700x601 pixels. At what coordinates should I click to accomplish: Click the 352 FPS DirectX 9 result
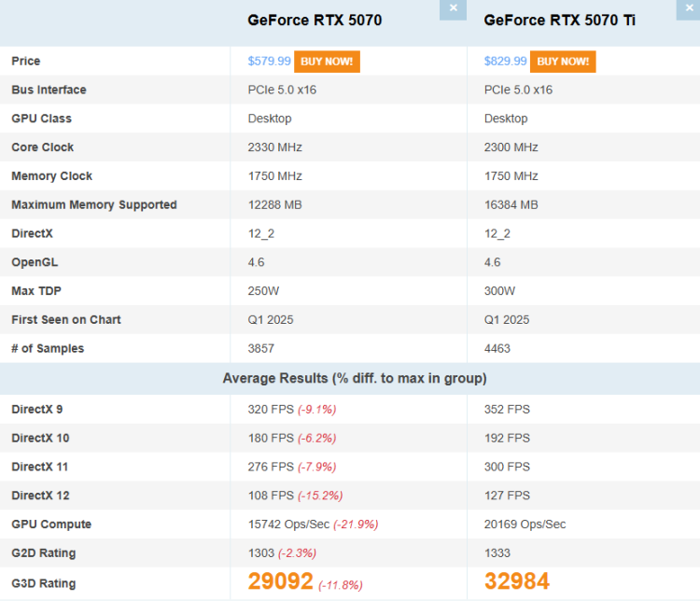tap(507, 410)
